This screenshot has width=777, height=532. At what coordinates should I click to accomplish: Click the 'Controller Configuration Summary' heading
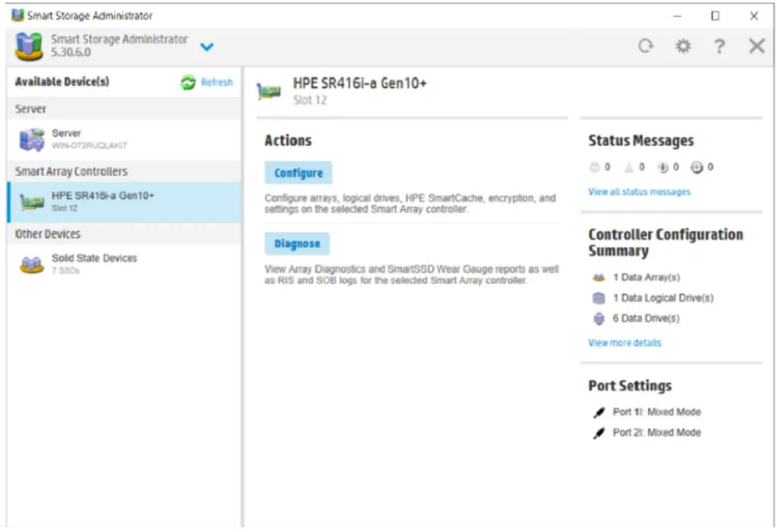[x=665, y=242]
